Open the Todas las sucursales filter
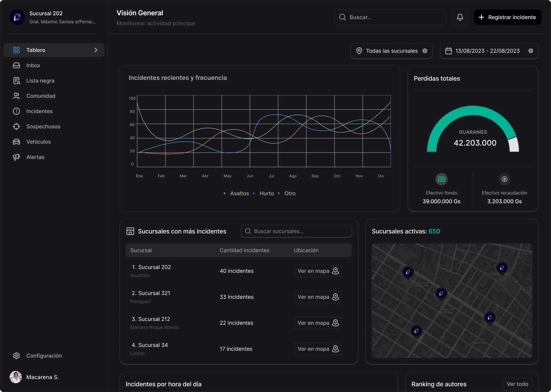This screenshot has height=392, width=551. coord(392,51)
